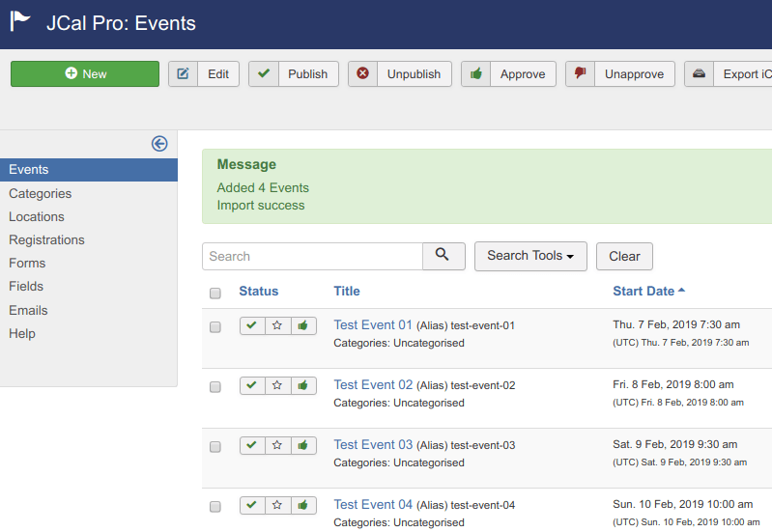Select checkbox for Test Event 03 row
Image resolution: width=772 pixels, height=532 pixels.
[215, 447]
